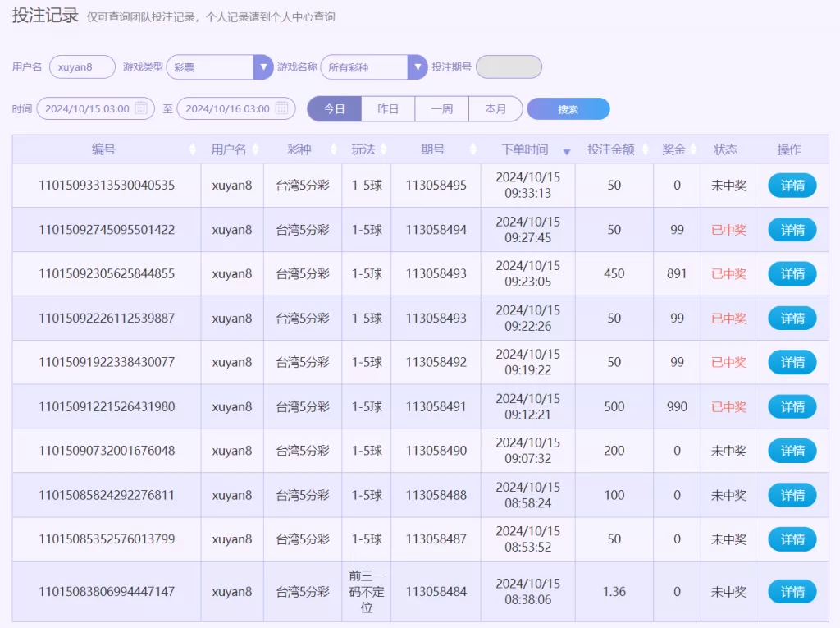Sort by 奖金 column arrows
The height and width of the screenshot is (628, 840).
(x=693, y=149)
